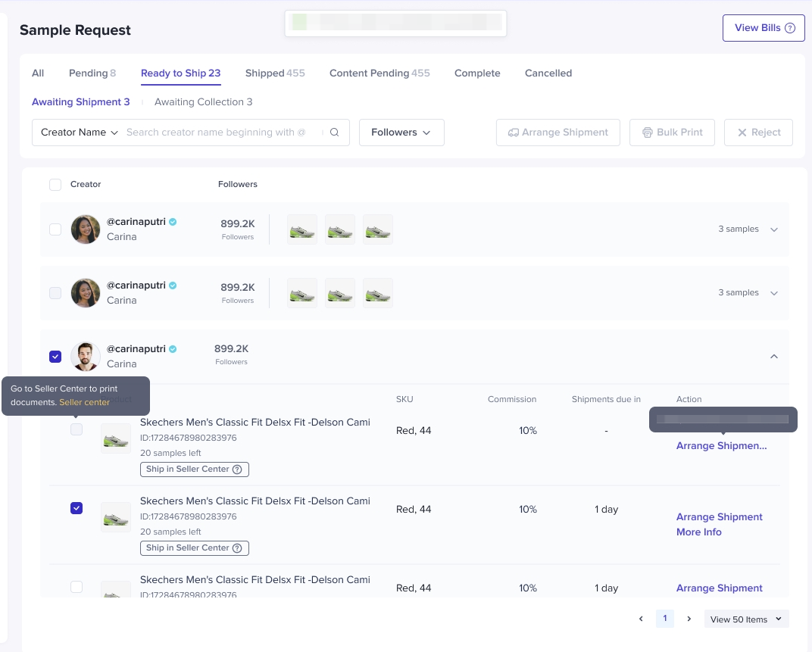This screenshot has height=652, width=812.
Task: Toggle the select-all checkbox beside Creator header
Action: [55, 185]
